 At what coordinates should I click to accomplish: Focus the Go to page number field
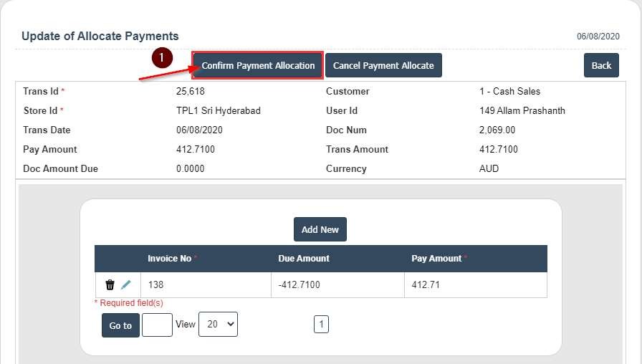(x=157, y=325)
